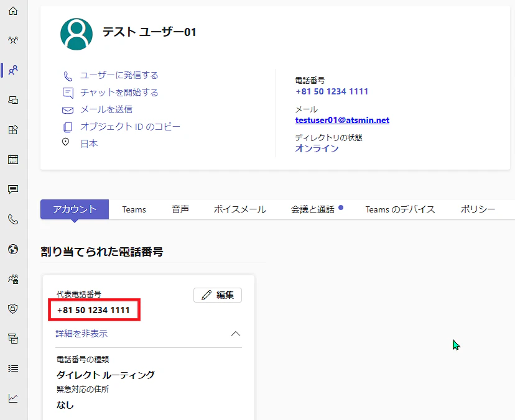The height and width of the screenshot is (420, 515).
Task: Call the user via ユーザーに発信する
Action: click(x=119, y=75)
